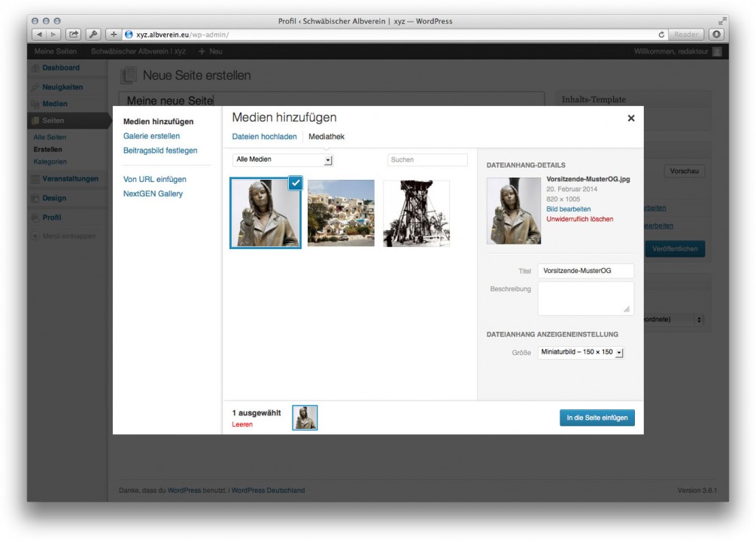Click the page title field Meine neue Seite

point(332,100)
